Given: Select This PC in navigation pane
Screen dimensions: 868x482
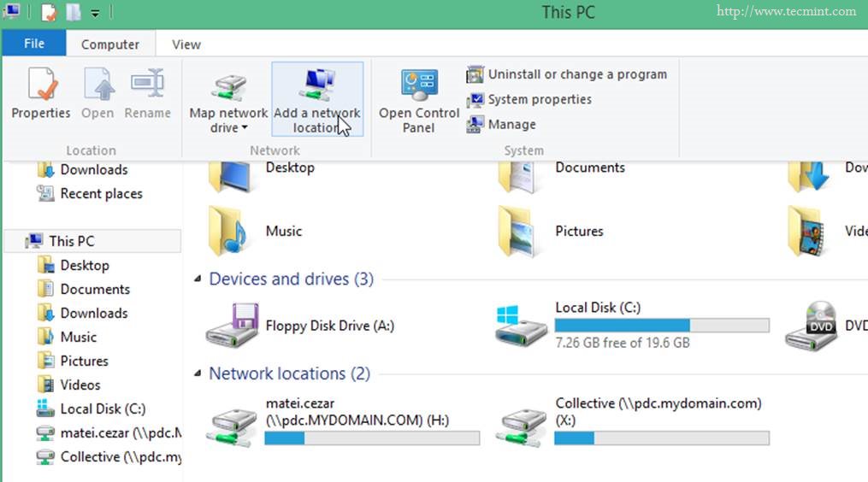Looking at the screenshot, I should (x=72, y=241).
